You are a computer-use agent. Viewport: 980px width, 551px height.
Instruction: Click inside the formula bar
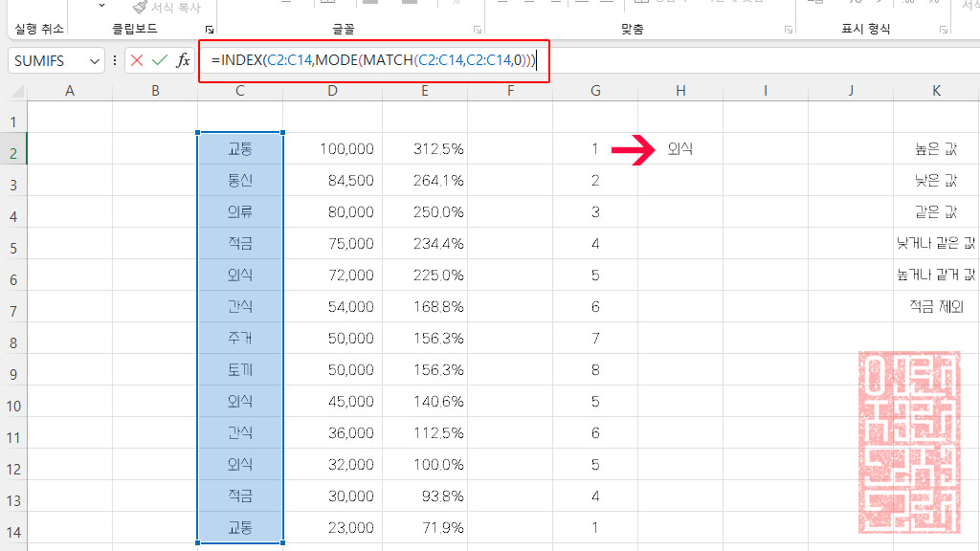pos(373,60)
